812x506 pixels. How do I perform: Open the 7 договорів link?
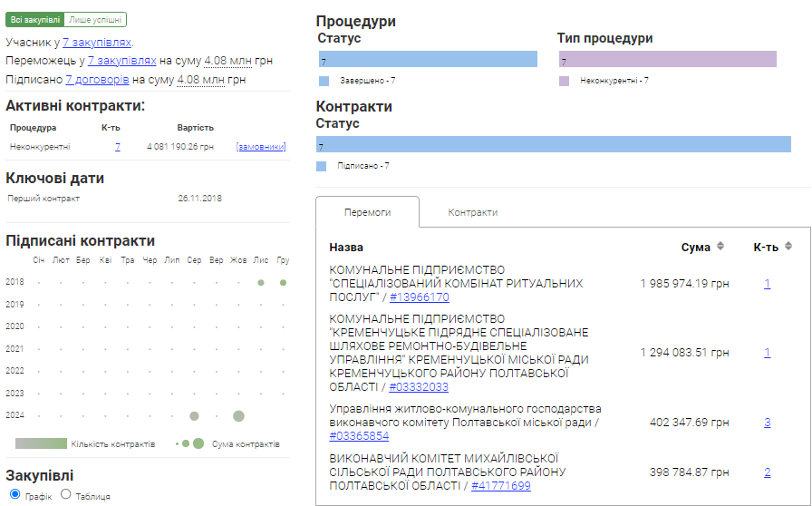(x=91, y=80)
